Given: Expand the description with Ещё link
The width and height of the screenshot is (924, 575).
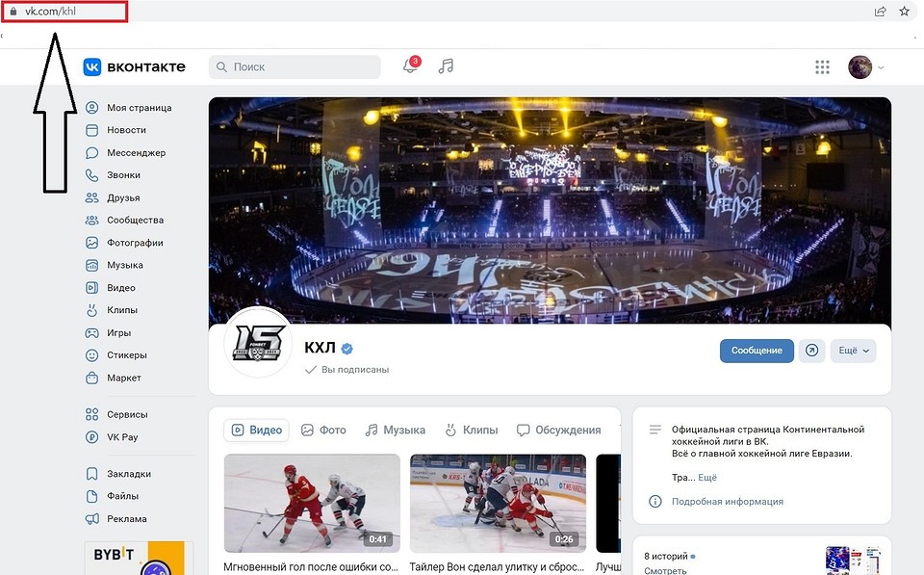Looking at the screenshot, I should click(707, 478).
